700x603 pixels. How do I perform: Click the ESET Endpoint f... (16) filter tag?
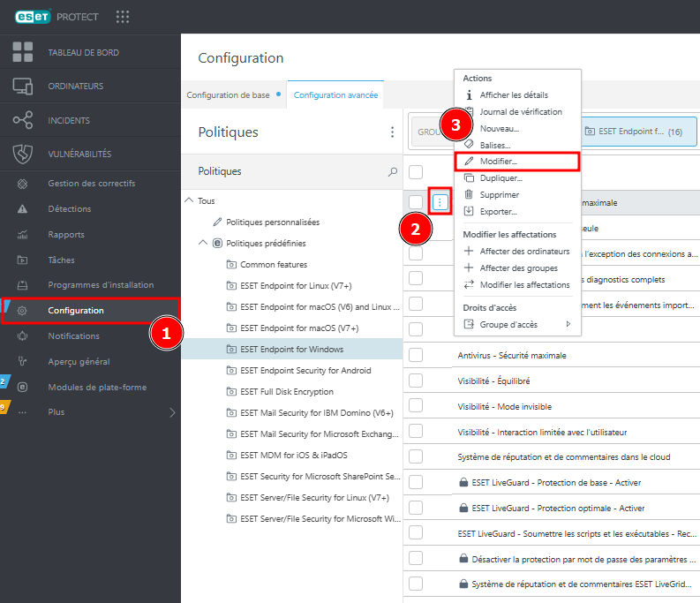639,132
